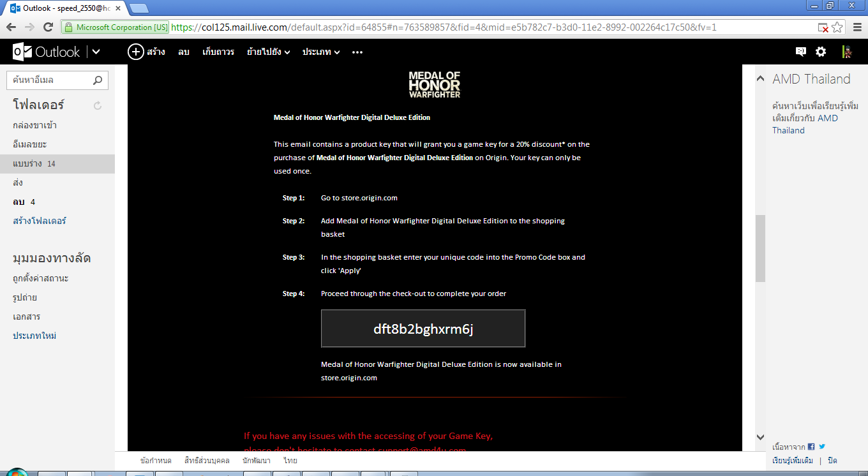Click the blocked pop-up icon in address bar
Viewport: 868px width, 476px height.
point(823,27)
